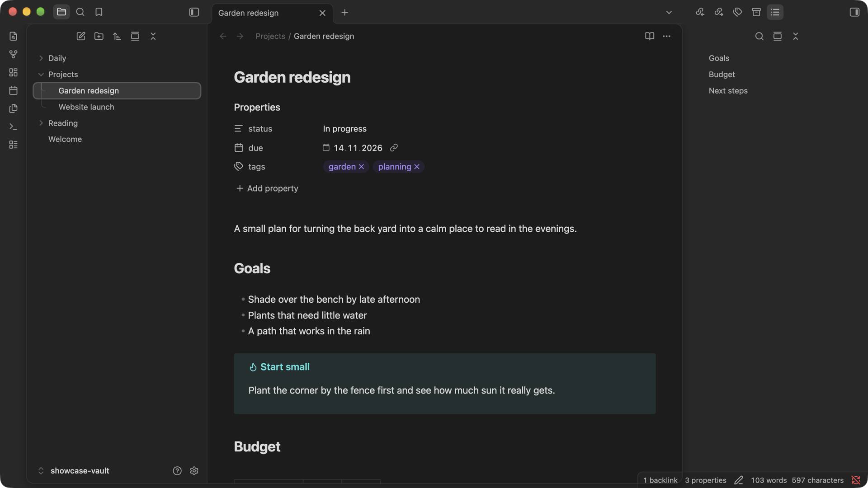
Task: Open the outgoing links panel tab
Action: [719, 12]
